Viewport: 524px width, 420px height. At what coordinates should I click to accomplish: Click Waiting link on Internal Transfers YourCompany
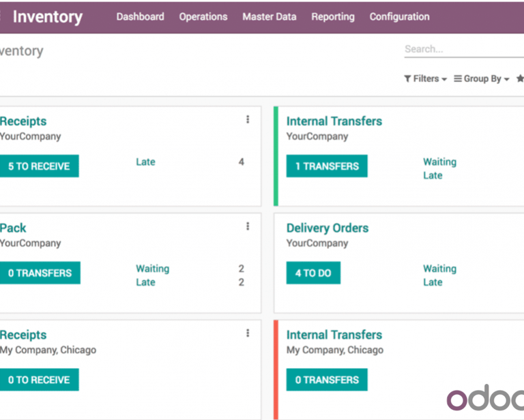[440, 162]
